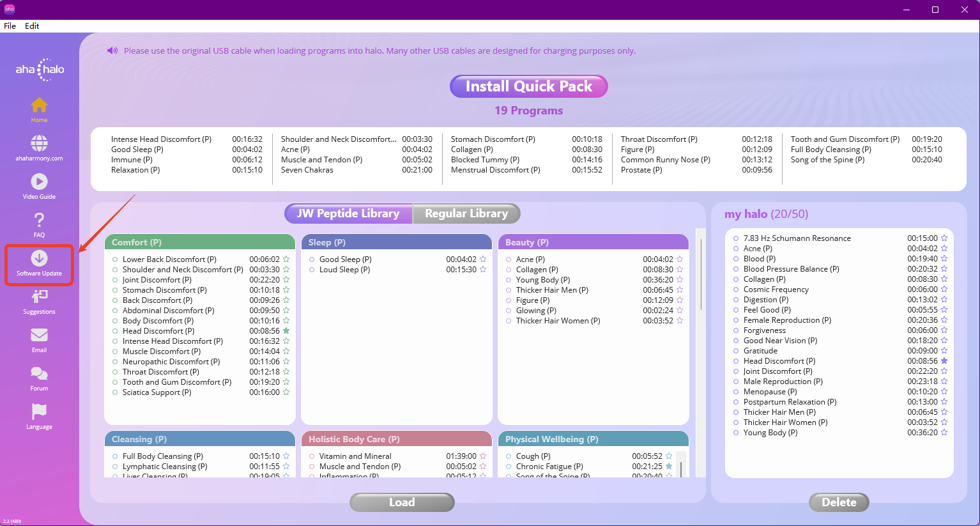Select Lower Back Discomfort (P) radio button

pyautogui.click(x=115, y=259)
